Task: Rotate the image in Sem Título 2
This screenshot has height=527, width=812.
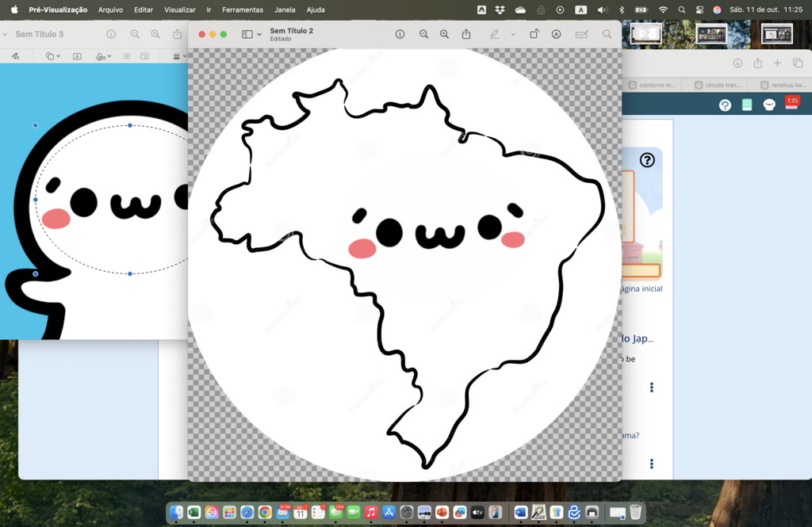Action: click(534, 34)
